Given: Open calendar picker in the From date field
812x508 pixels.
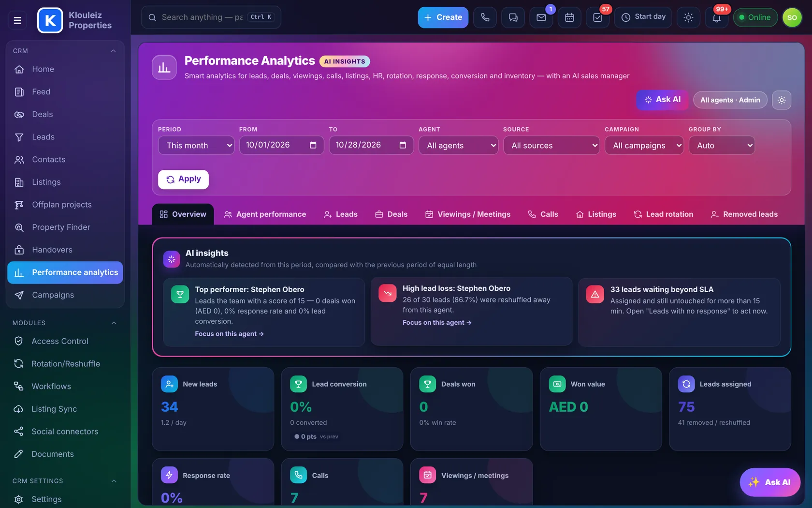Looking at the screenshot, I should pyautogui.click(x=313, y=145).
